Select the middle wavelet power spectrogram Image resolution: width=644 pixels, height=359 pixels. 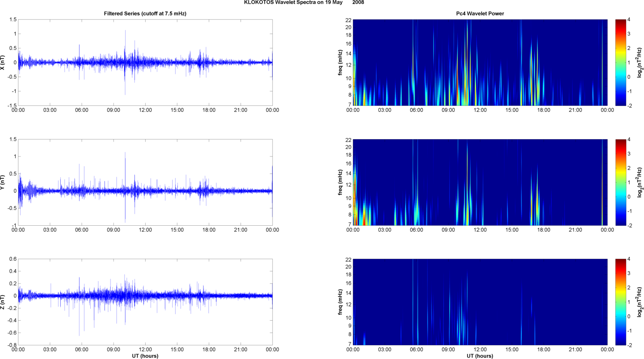coord(480,182)
